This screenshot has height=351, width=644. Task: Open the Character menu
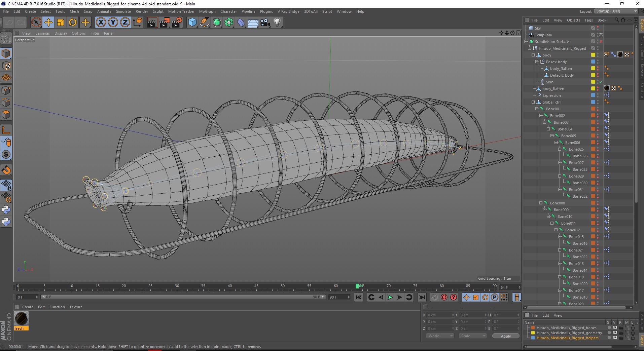tap(228, 11)
